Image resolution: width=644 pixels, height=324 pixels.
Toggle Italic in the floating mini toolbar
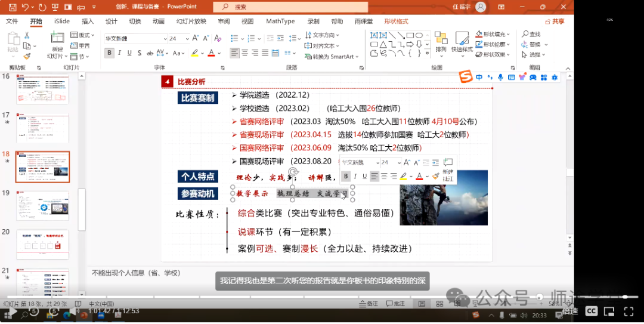[x=355, y=177]
